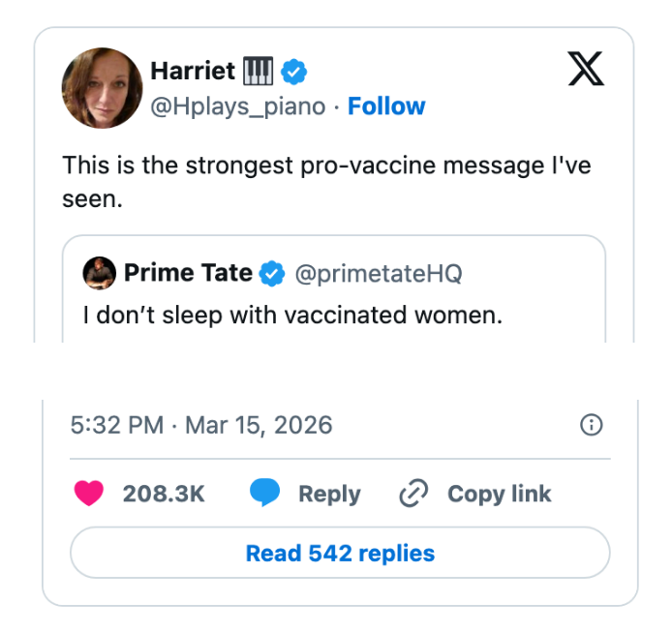
Task: Click Harriet's blue verified badge
Action: click(294, 72)
